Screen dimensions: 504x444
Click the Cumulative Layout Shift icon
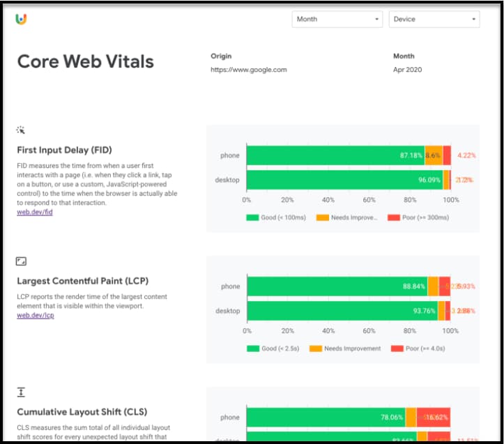[x=21, y=392]
